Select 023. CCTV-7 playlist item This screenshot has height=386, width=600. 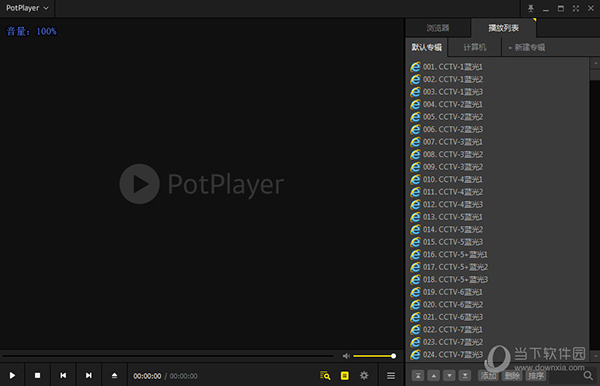point(497,342)
